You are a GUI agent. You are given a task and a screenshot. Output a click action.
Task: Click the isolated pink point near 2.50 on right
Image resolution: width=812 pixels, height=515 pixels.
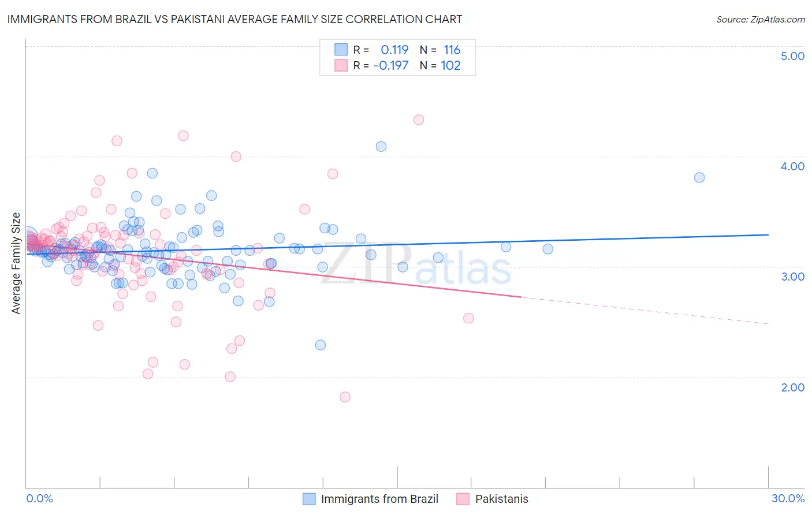pos(468,318)
